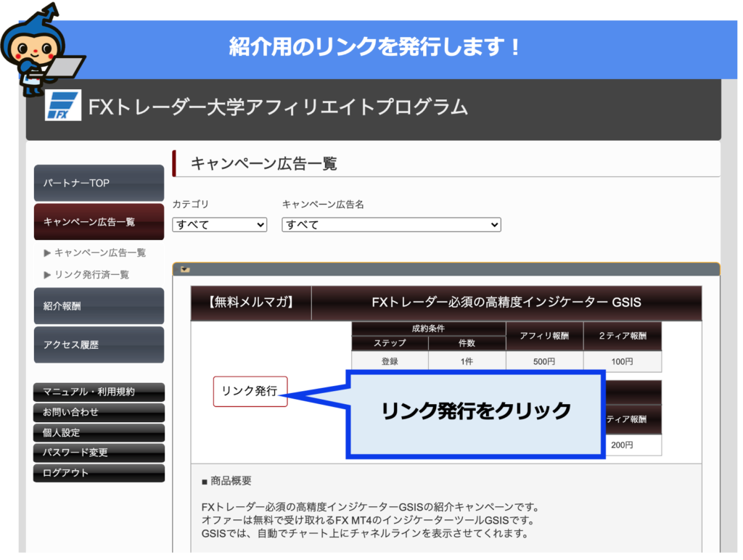
Task: Click the アフィリ報酬 column header
Action: pyautogui.click(x=544, y=336)
